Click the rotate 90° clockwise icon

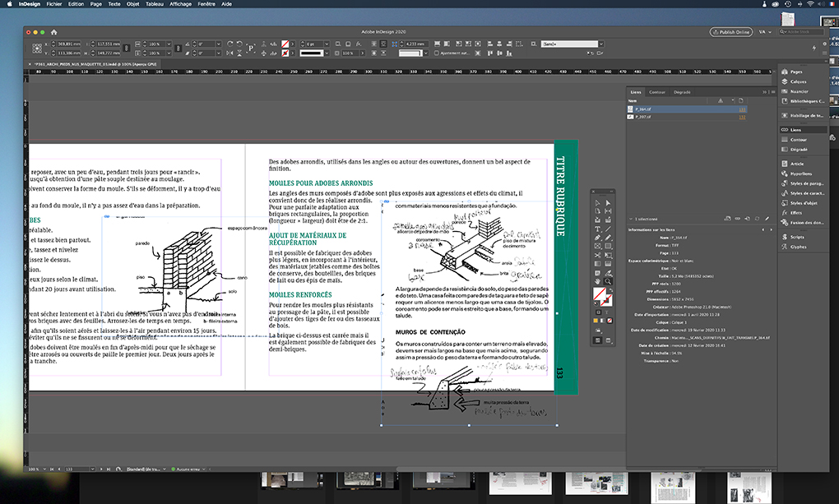click(x=230, y=44)
